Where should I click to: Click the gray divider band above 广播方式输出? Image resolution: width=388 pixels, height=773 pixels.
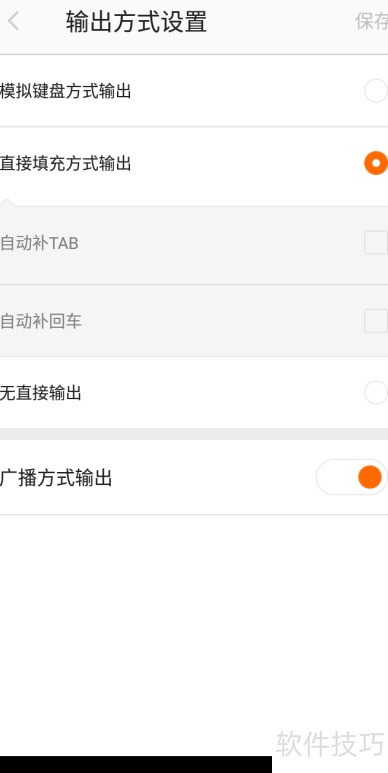pos(194,434)
